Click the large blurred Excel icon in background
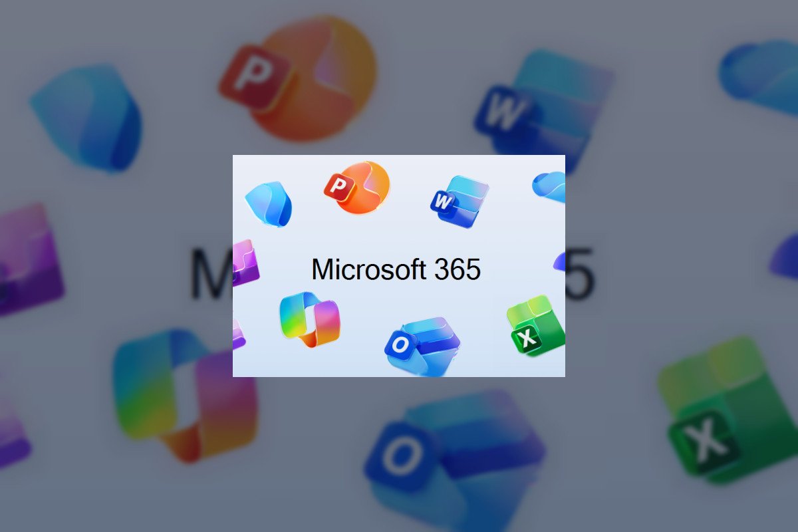 727,409
